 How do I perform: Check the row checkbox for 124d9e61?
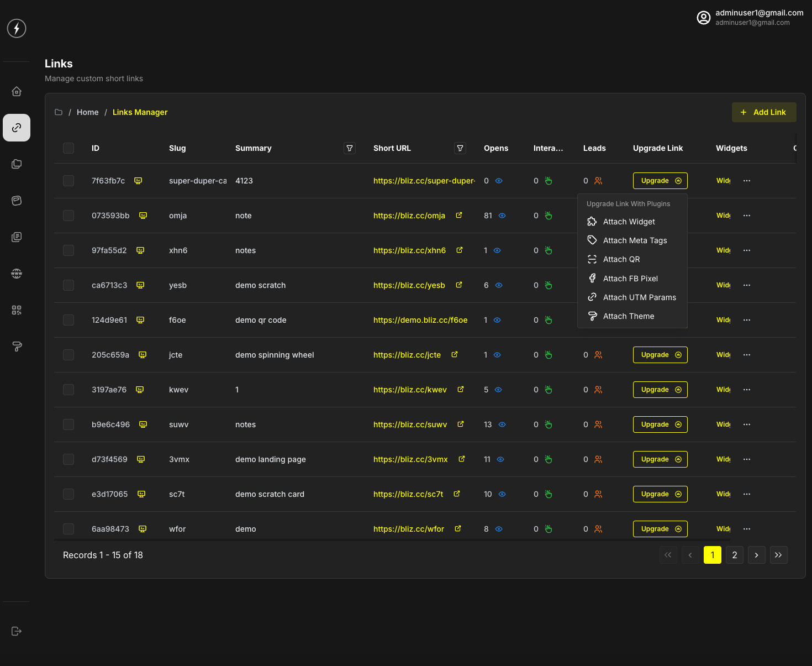tap(68, 320)
